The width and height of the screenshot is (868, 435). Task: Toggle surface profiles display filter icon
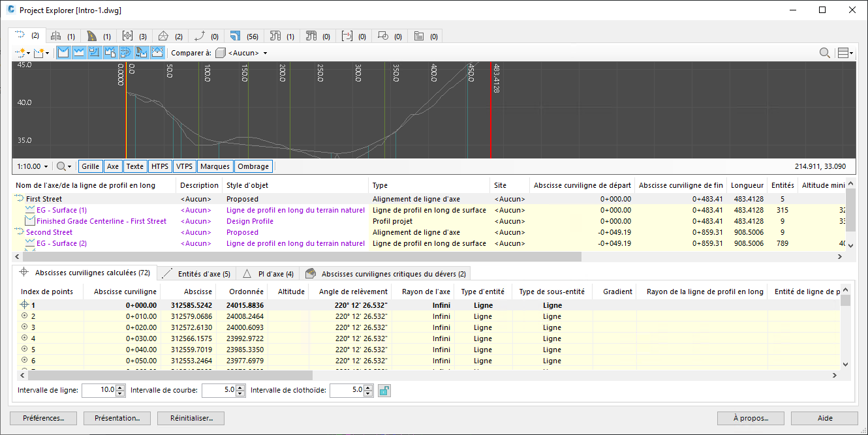click(79, 53)
